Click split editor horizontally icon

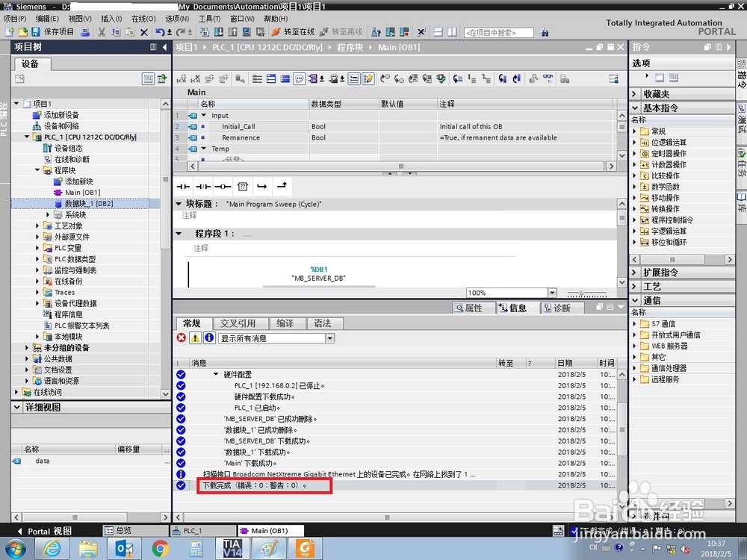click(x=438, y=32)
